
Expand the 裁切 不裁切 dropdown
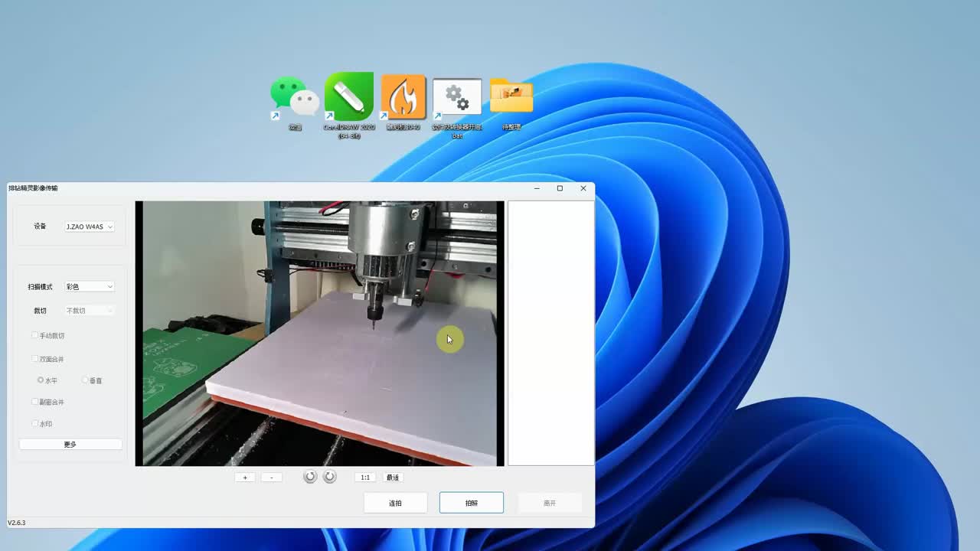pyautogui.click(x=90, y=311)
